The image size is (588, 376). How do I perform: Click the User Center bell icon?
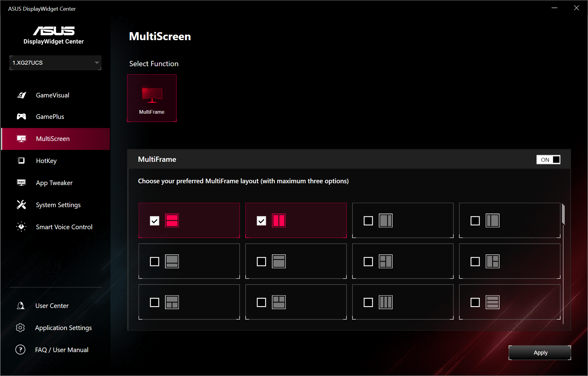(x=21, y=306)
